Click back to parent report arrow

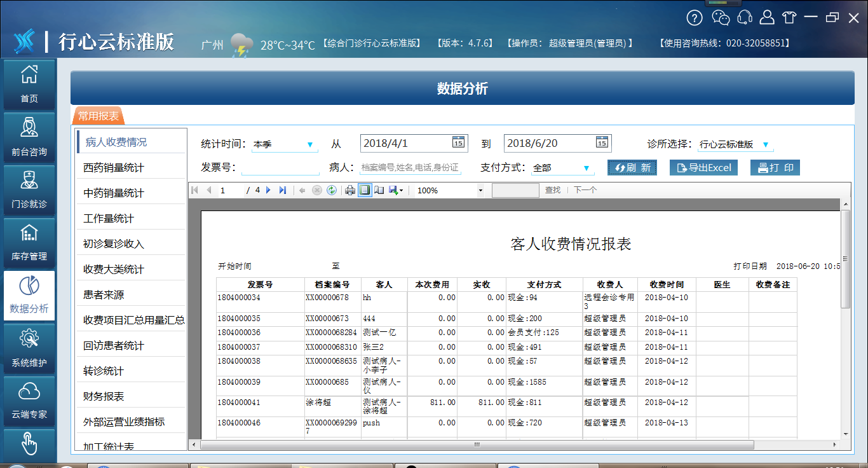302,190
